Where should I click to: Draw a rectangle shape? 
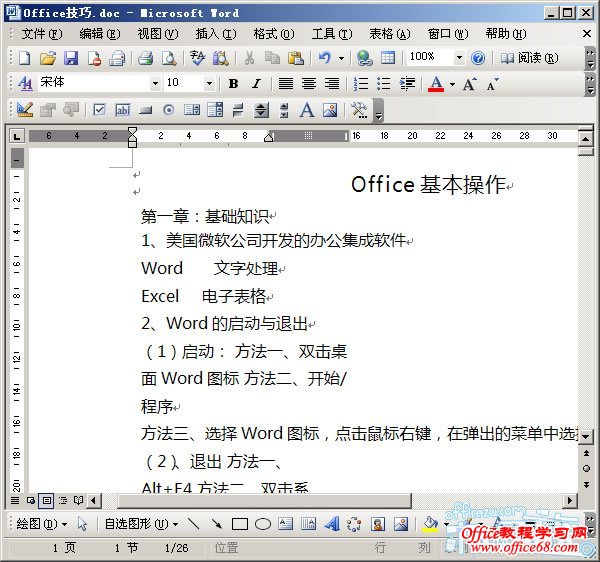(240, 524)
